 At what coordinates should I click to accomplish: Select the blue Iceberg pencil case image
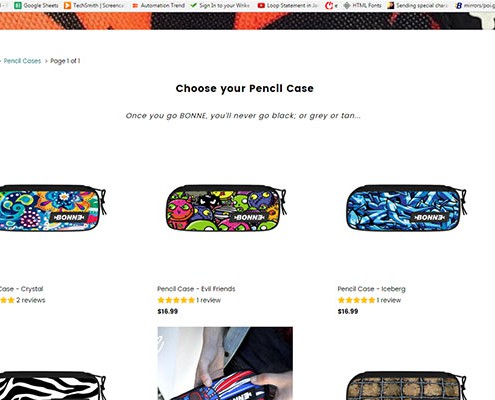406,208
